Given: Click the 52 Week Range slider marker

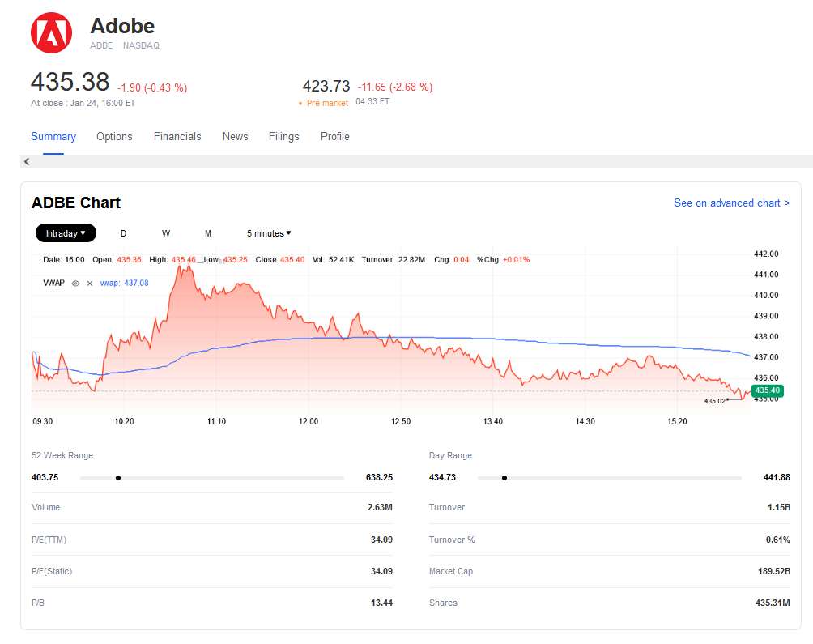Looking at the screenshot, I should 118,478.
